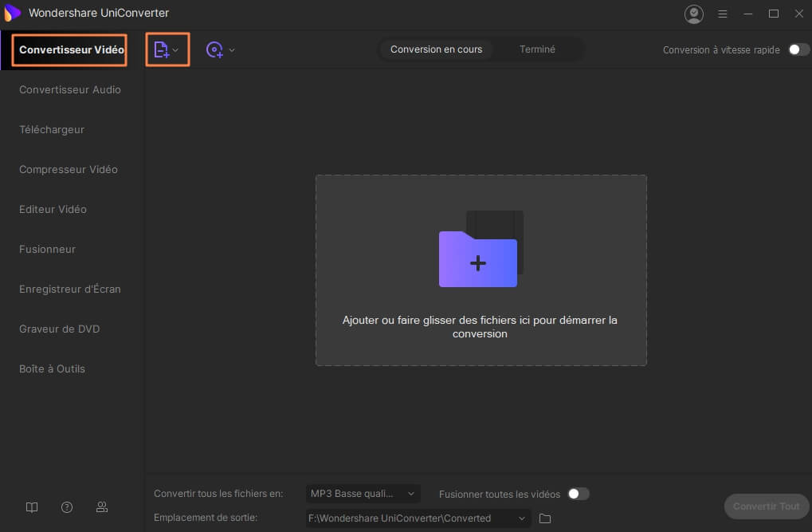Select the Conversion en cours tab
Viewport: 812px width, 532px height.
436,49
